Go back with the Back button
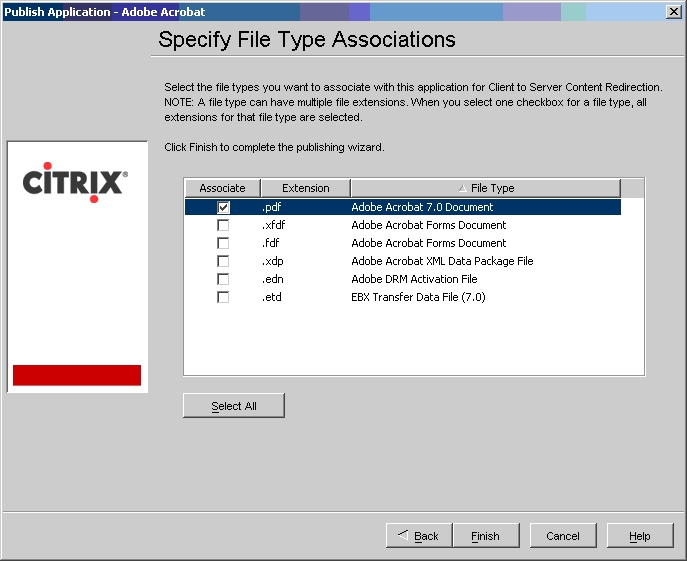Viewport: 687px width, 561px height. pos(418,536)
